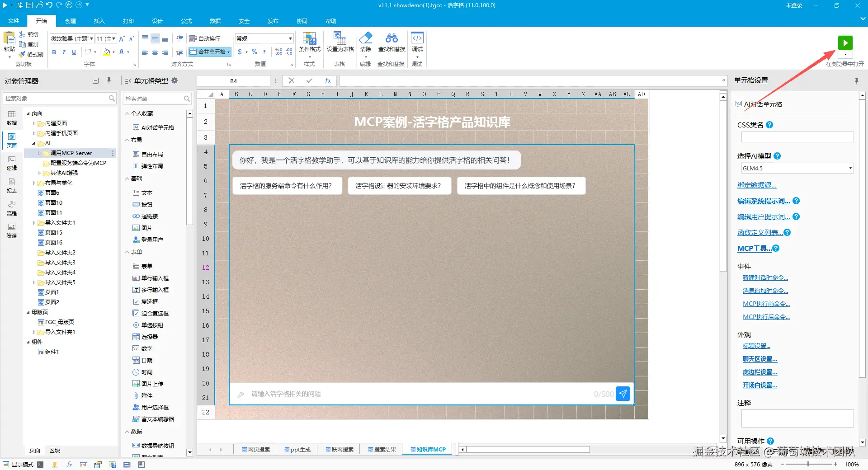This screenshot has height=470, width=868.
Task: Run the app with the green play button
Action: tap(845, 43)
